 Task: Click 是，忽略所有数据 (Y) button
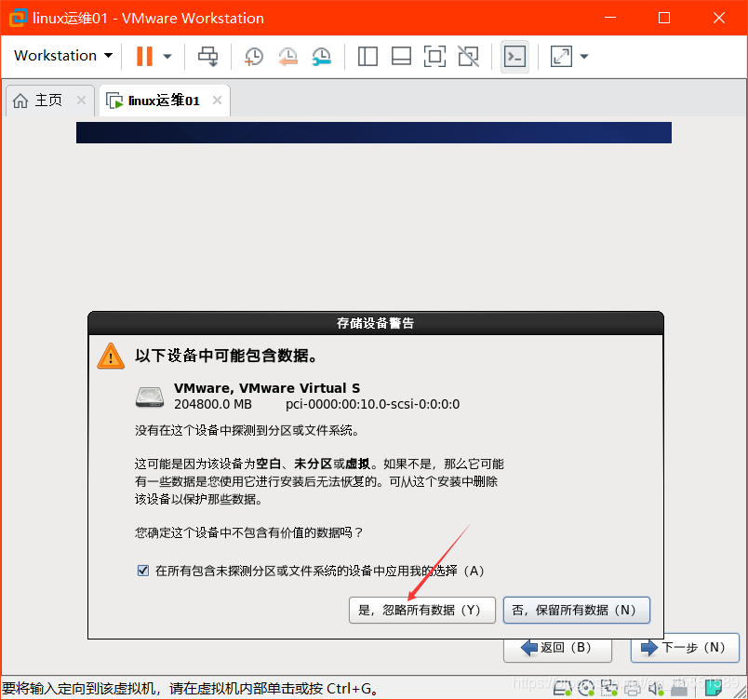tap(422, 611)
